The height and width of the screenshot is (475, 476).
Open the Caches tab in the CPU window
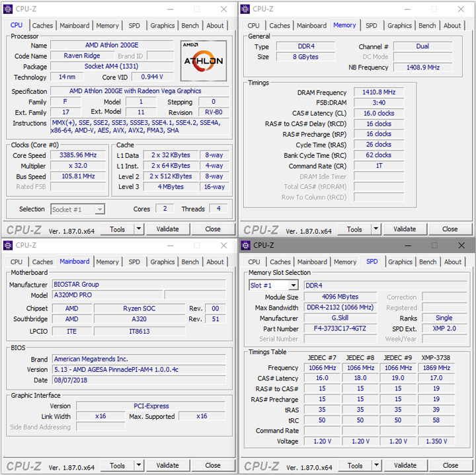42,26
